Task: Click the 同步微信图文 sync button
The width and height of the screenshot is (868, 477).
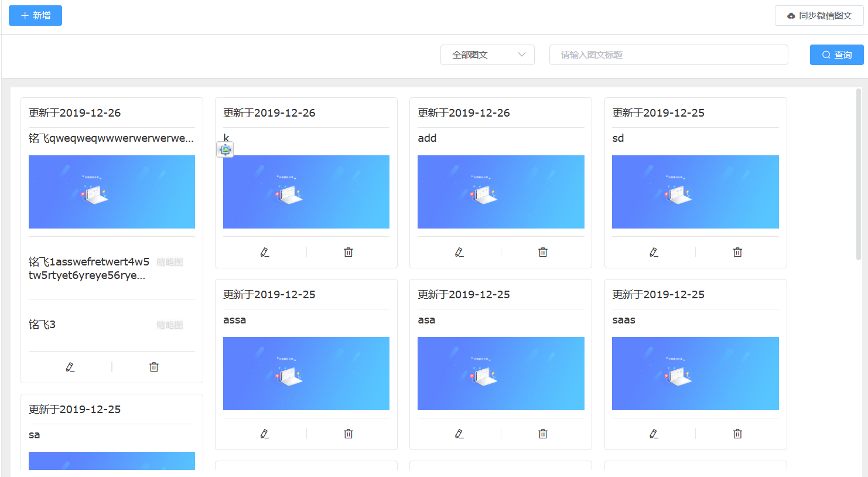Action: [819, 16]
